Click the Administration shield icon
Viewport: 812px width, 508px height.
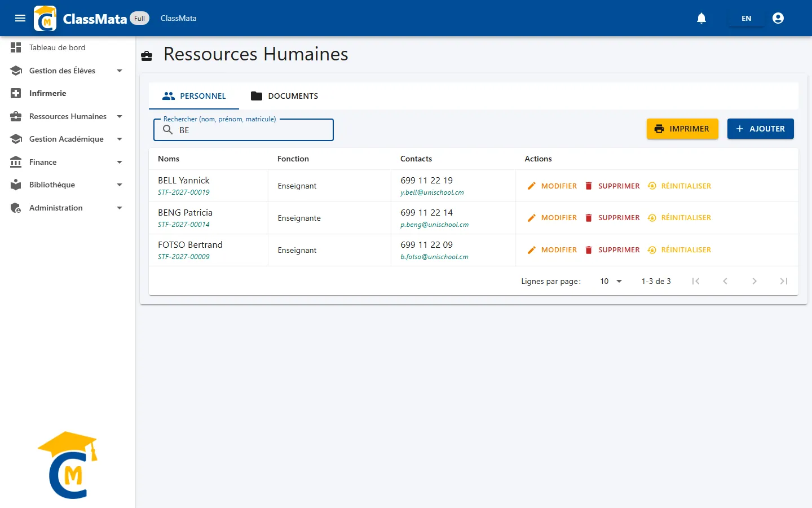(x=16, y=208)
